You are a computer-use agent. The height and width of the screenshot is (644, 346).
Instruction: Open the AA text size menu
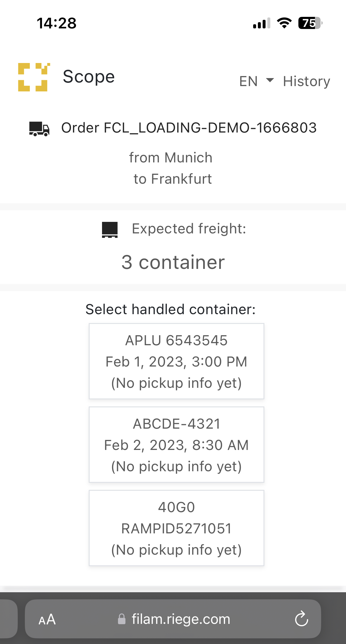coord(47,619)
